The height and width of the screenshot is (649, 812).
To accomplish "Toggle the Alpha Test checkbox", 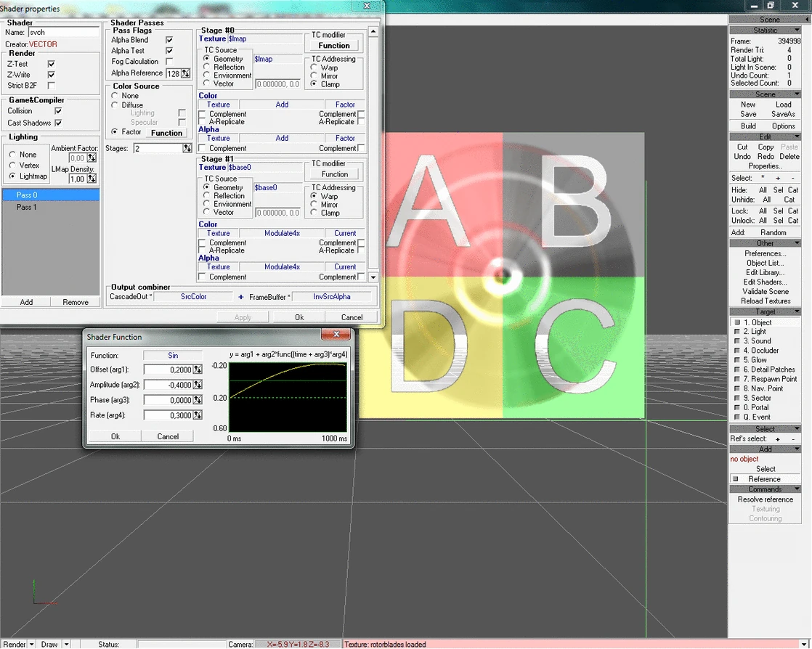I will coord(169,51).
